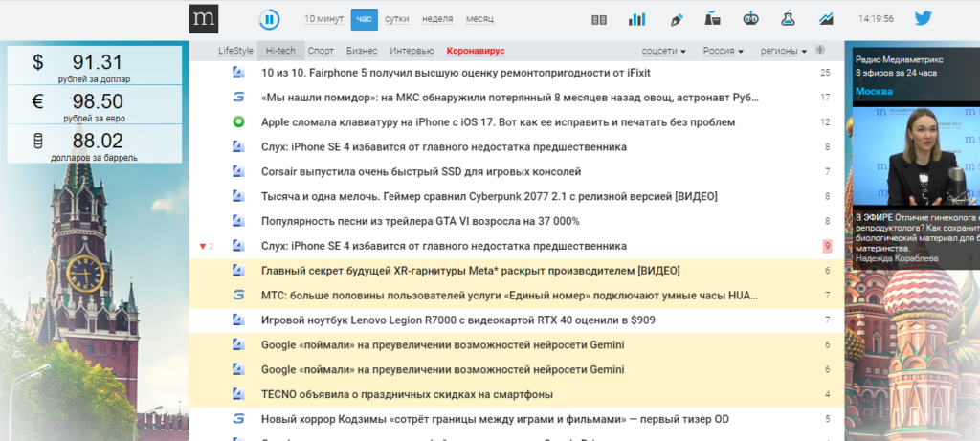Click the people icon next to регионы
The height and width of the screenshot is (441, 980).
(820, 50)
